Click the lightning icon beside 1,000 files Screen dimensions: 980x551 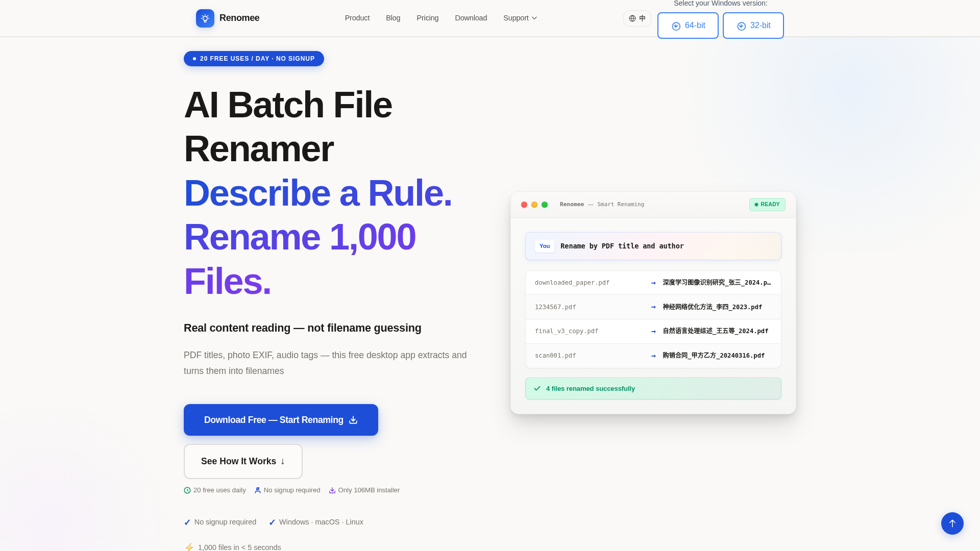[x=189, y=547]
